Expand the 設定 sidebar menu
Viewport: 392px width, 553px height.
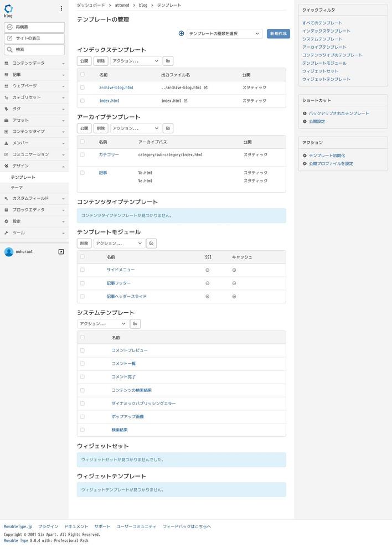[34, 221]
